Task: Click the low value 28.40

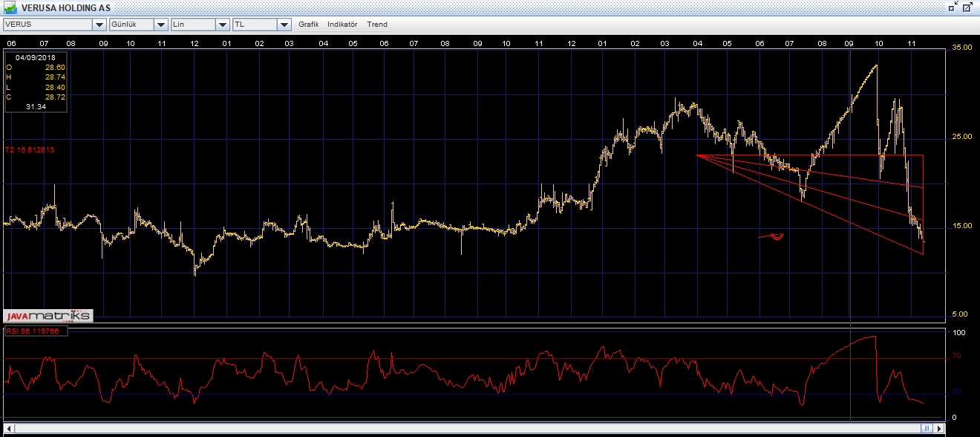Action: [x=55, y=87]
